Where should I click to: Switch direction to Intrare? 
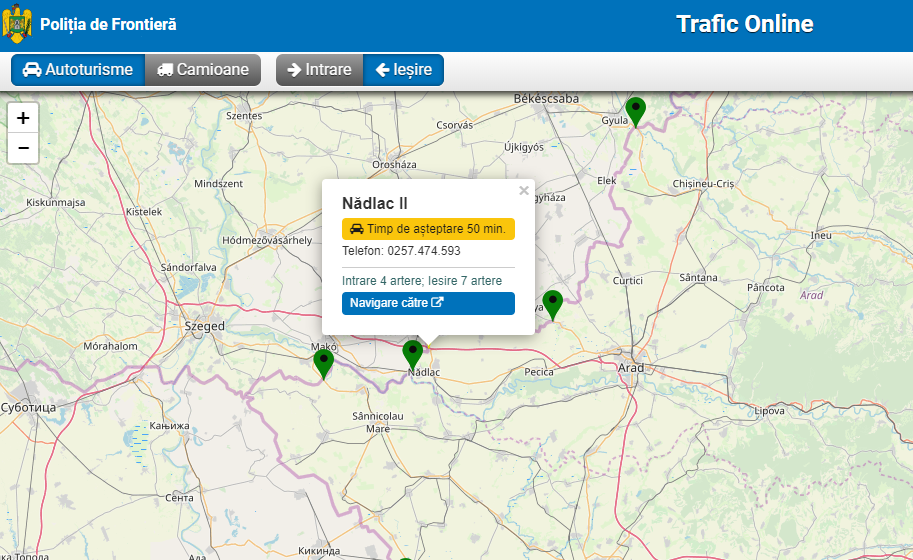319,70
